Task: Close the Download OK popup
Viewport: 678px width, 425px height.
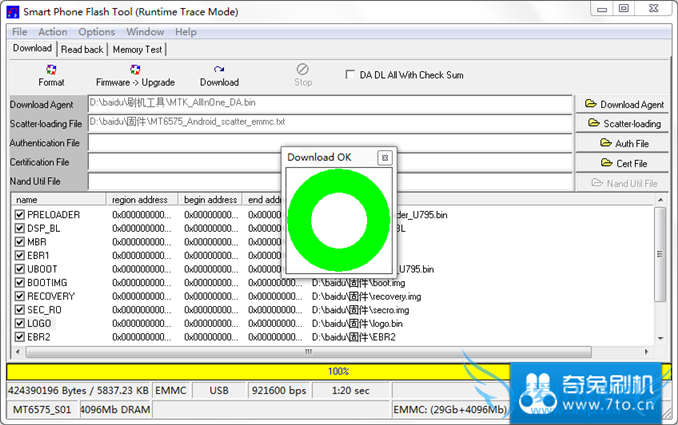Action: [x=384, y=158]
